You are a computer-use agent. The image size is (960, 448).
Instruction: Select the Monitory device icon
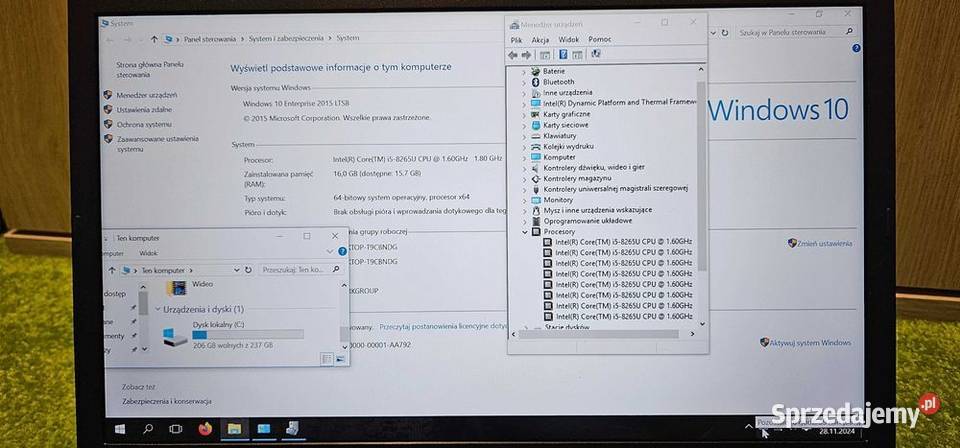[536, 200]
